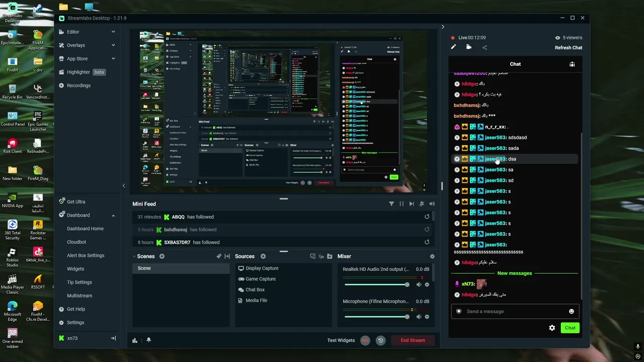This screenshot has height=362, width=644.
Task: Open Recycle Bin on the desktop
Action: point(13,91)
